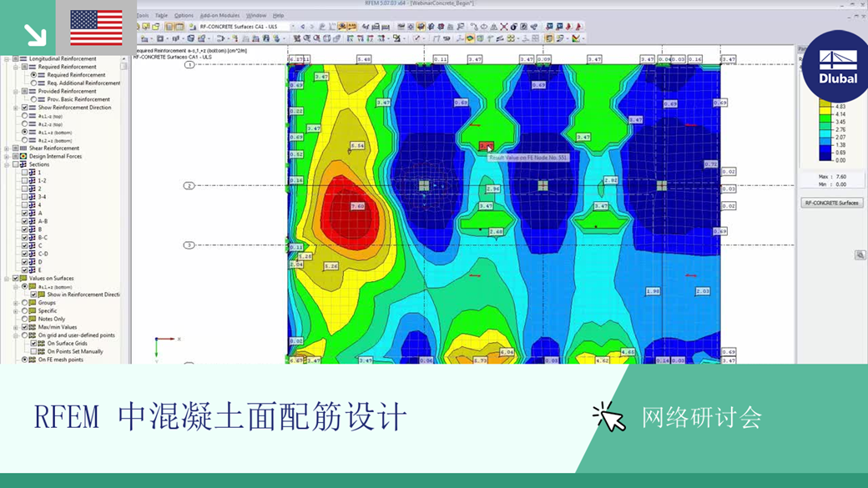Click the magnifier icon on right panel edge
The width and height of the screenshot is (868, 488).
coord(860,255)
